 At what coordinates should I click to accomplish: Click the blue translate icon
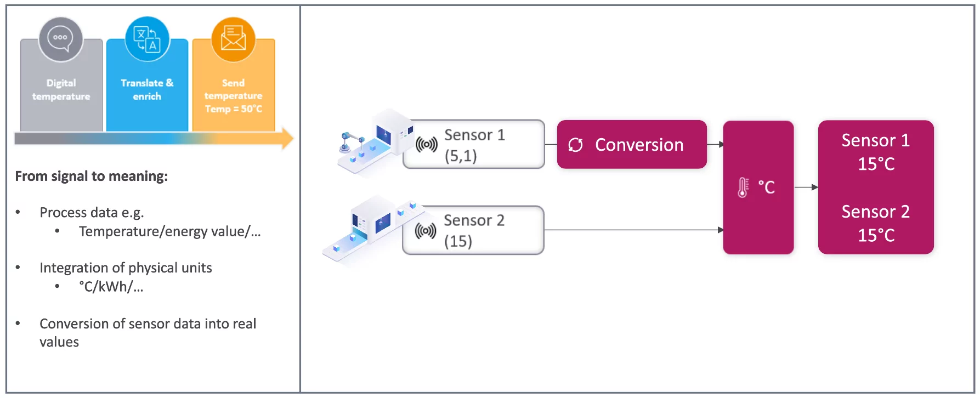coord(147,39)
